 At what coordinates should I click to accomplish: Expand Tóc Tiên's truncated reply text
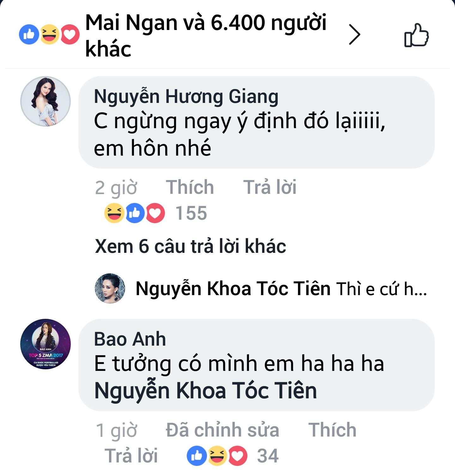point(381,289)
